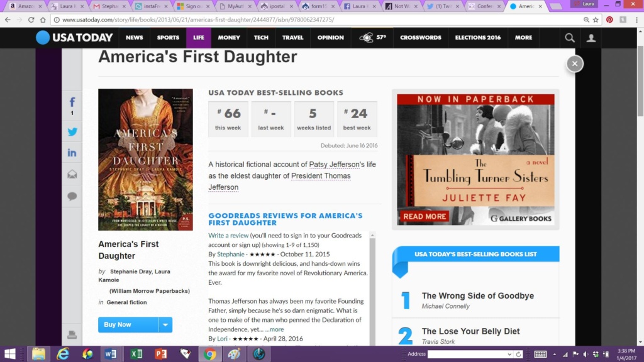Go back to the previous browser page

click(x=8, y=19)
